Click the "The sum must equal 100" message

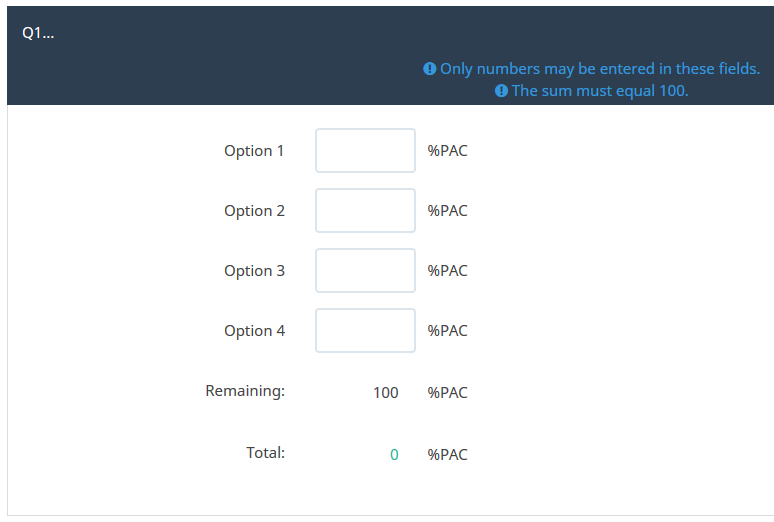pyautogui.click(x=600, y=91)
